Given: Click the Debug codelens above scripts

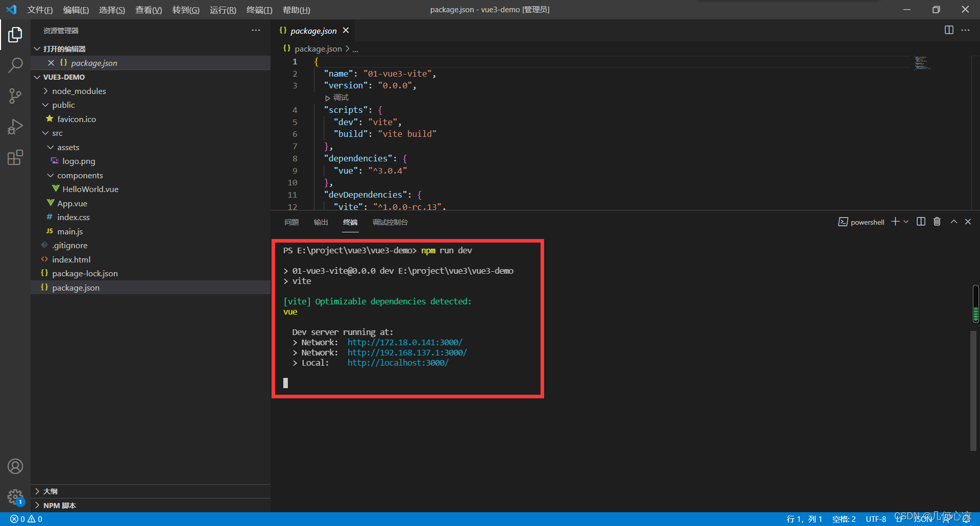Looking at the screenshot, I should (x=337, y=98).
